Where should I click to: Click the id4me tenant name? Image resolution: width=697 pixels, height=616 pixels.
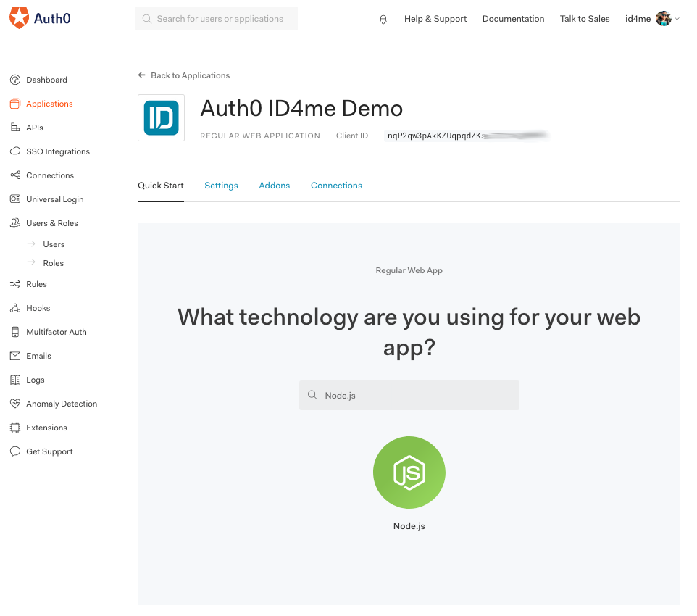pos(638,19)
